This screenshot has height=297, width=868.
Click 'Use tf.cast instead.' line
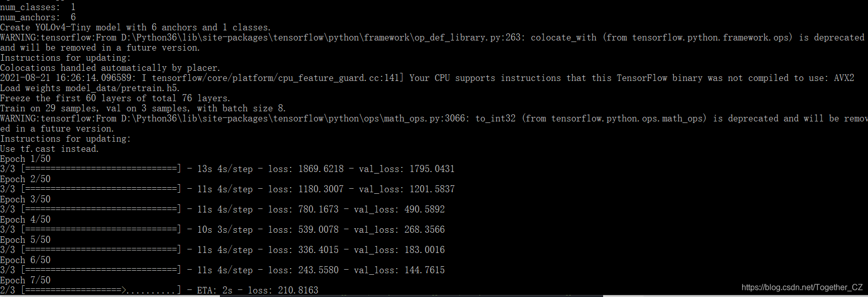pyautogui.click(x=50, y=149)
